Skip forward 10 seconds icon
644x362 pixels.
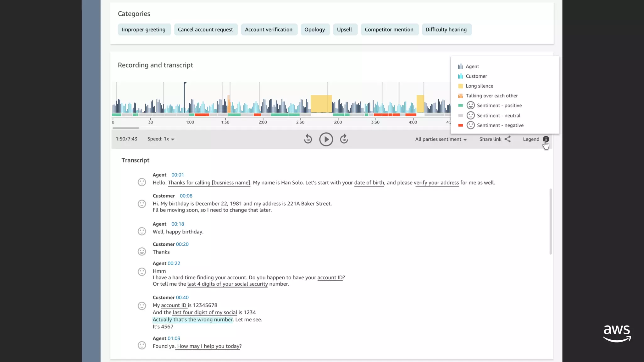click(344, 139)
